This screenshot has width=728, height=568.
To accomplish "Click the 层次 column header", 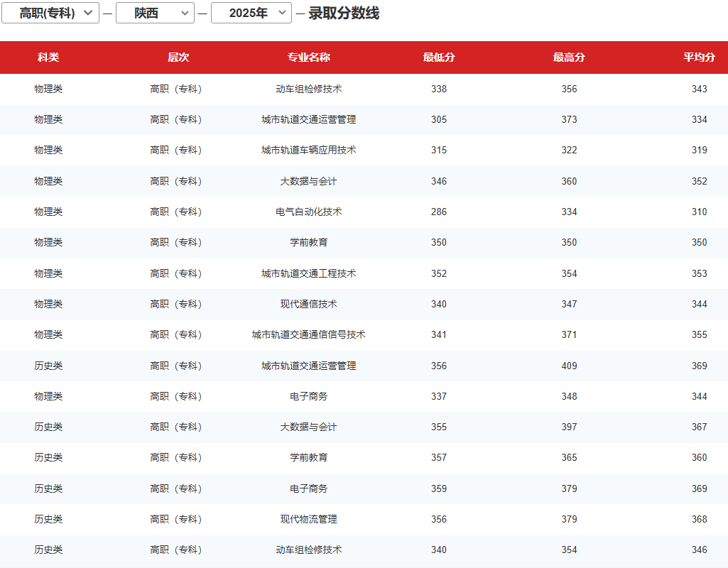I will pos(178,58).
